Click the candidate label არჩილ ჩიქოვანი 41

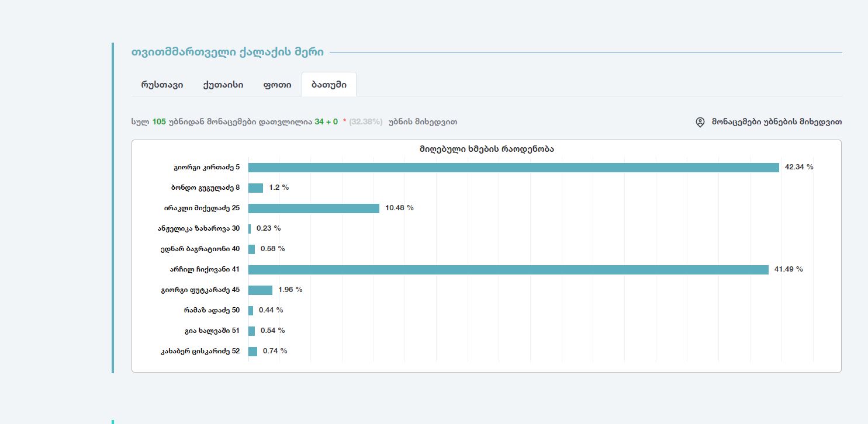click(x=205, y=269)
